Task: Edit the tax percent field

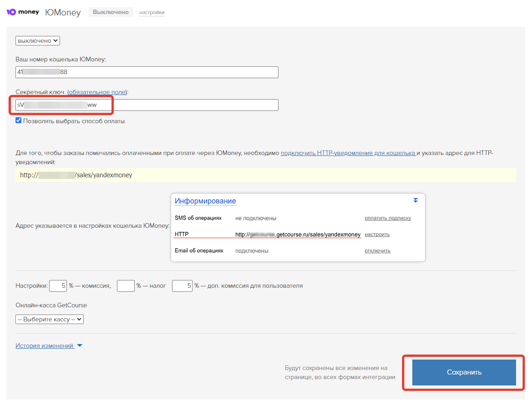Action: tap(126, 286)
